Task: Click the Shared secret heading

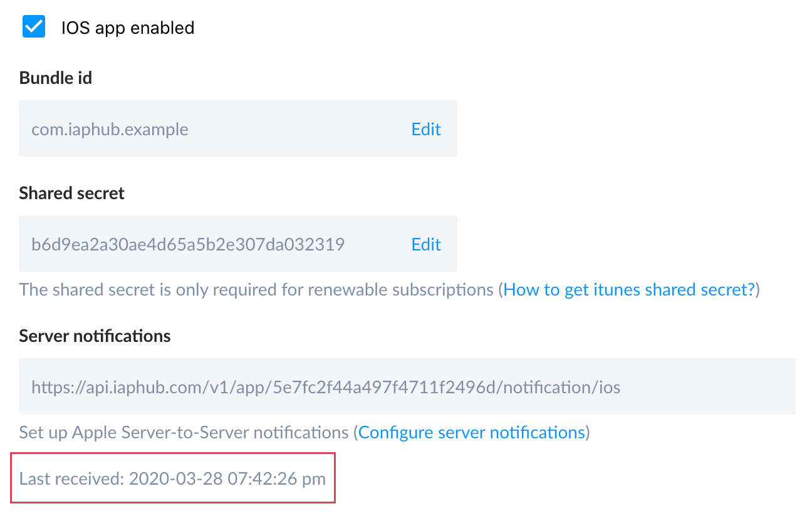Action: point(72,194)
